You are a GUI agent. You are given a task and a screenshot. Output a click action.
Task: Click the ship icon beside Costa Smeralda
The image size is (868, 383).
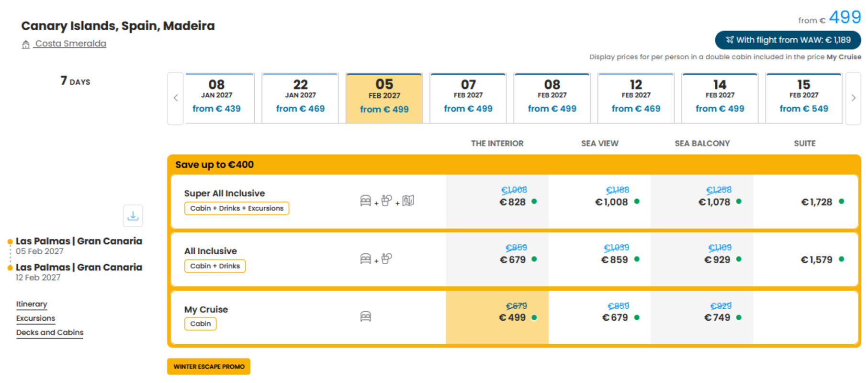click(26, 45)
